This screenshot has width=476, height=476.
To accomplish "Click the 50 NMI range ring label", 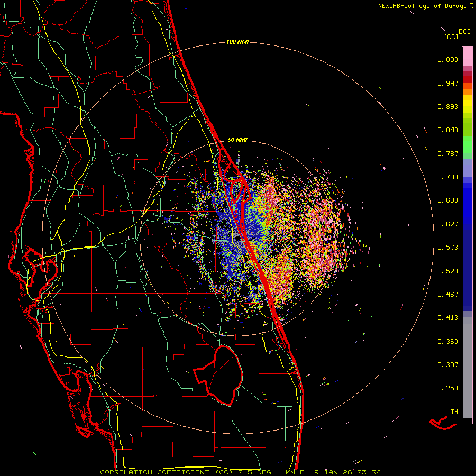I will [x=237, y=140].
